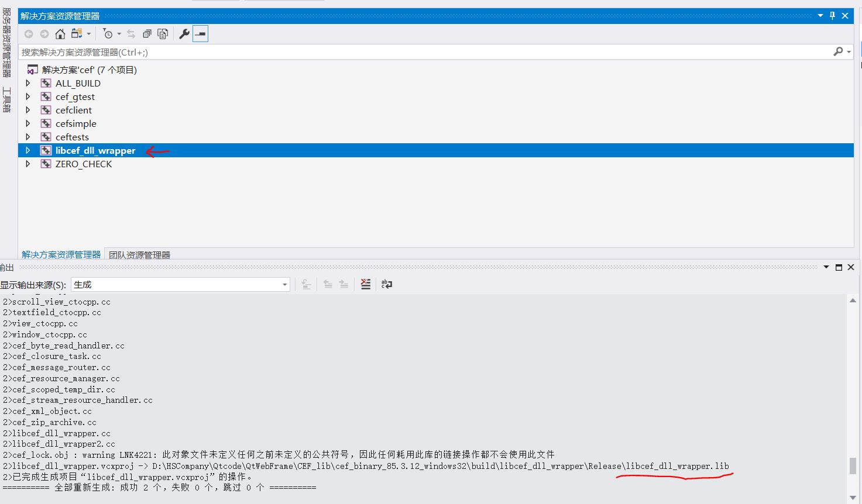Select the ZERO_CHECK project
This screenshot has height=504, width=862.
tap(83, 164)
